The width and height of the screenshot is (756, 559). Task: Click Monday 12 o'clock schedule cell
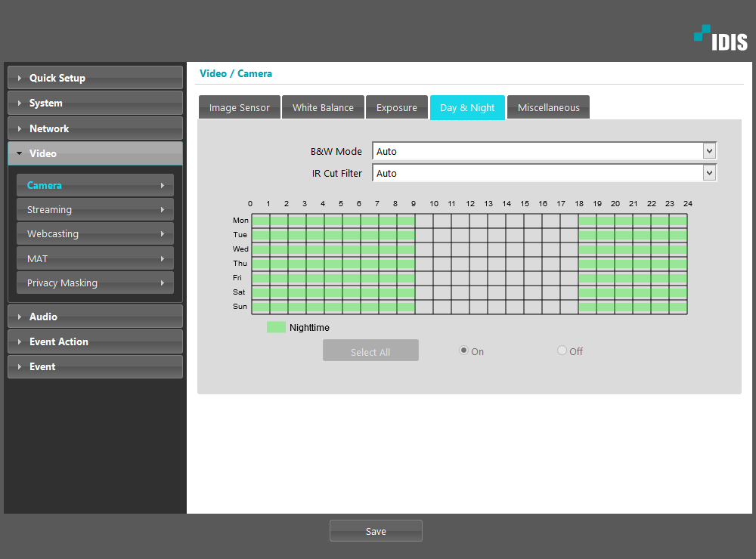[479, 221]
